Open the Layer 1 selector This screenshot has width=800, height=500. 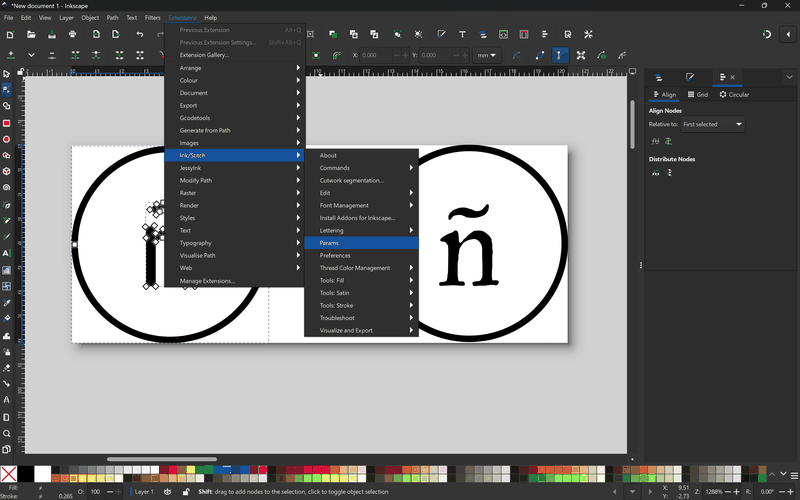point(142,492)
